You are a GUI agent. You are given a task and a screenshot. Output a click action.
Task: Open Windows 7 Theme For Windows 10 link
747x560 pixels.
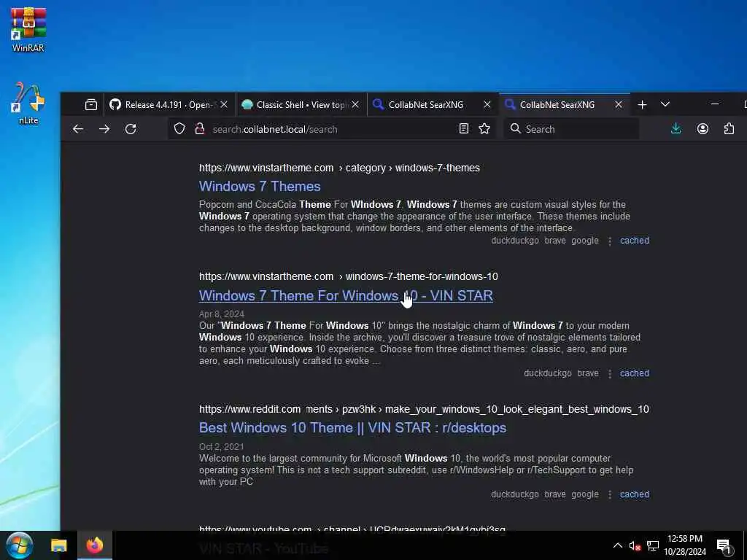(x=346, y=296)
